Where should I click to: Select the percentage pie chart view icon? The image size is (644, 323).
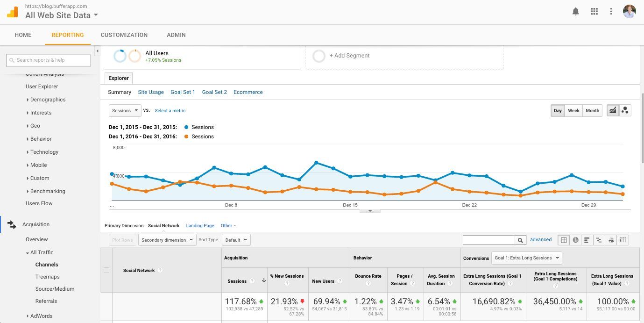point(575,240)
